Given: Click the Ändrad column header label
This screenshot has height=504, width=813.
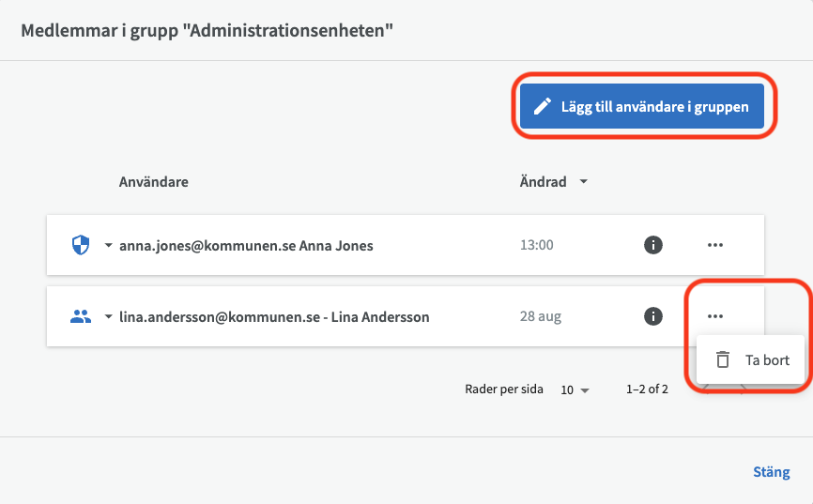Looking at the screenshot, I should tap(543, 182).
